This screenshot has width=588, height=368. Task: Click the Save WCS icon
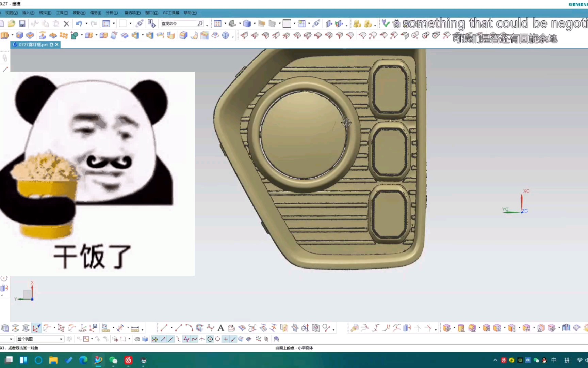point(93,328)
